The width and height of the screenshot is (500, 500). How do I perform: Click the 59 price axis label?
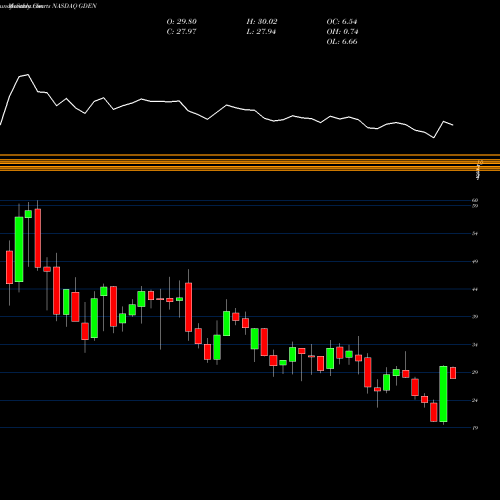pos(475,206)
